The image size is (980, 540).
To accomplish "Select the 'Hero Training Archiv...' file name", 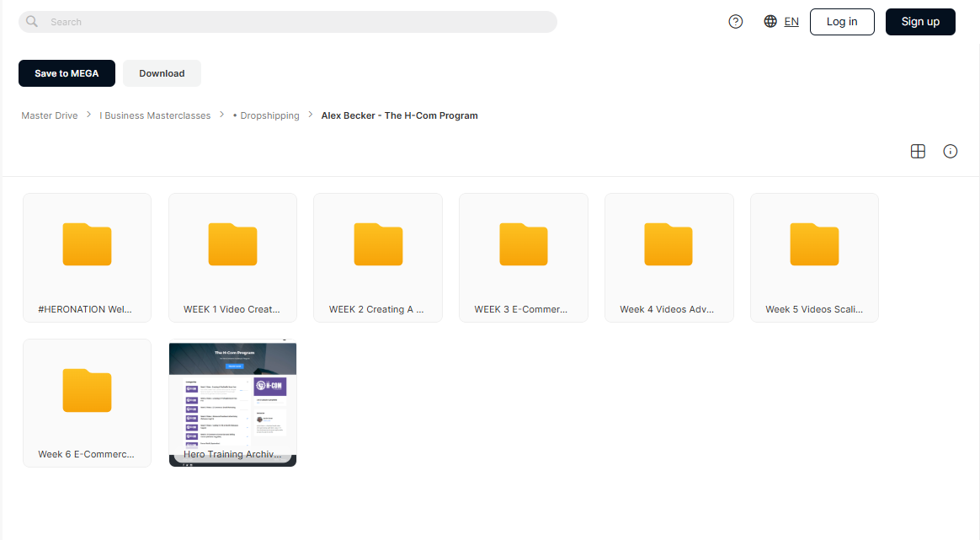I will point(232,454).
